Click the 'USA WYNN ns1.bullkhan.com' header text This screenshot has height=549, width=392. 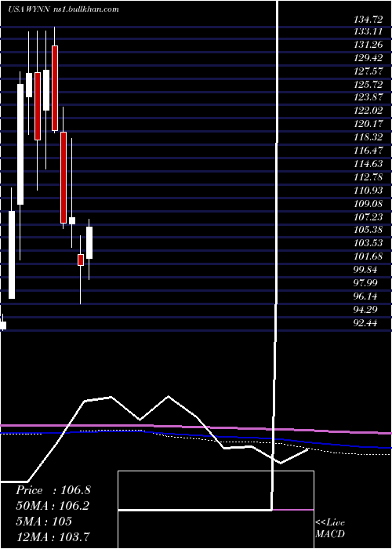pos(64,9)
